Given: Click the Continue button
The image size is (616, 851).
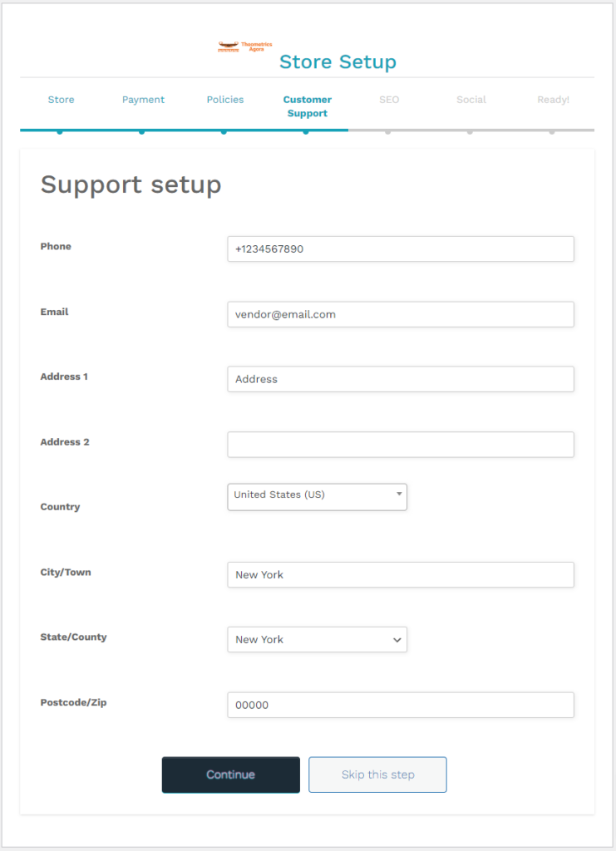Looking at the screenshot, I should click(230, 775).
